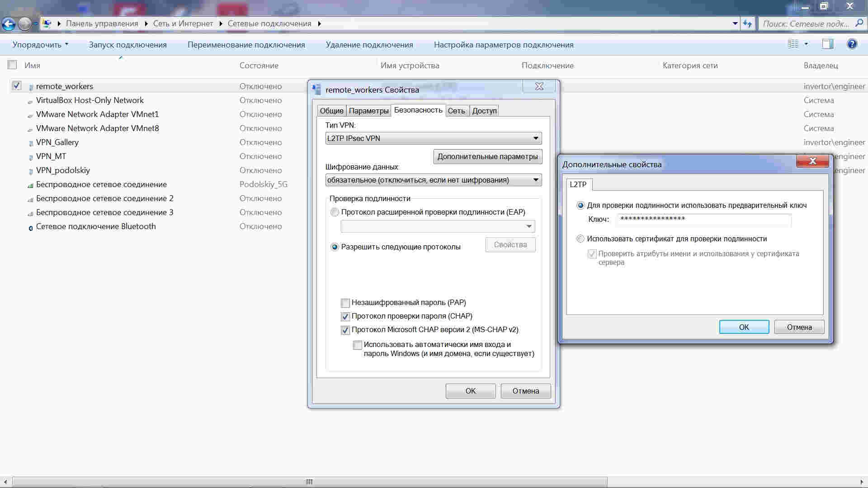Expand breadcrumb arrow after Панель управления
This screenshot has height=488, width=868.
pos(146,23)
